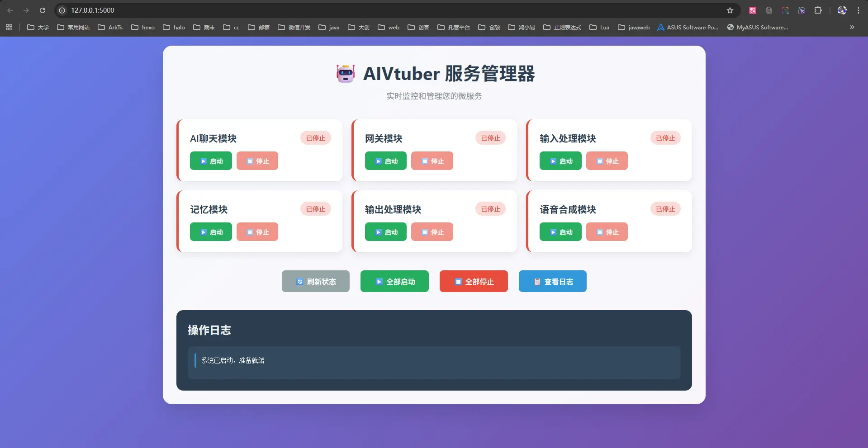The height and width of the screenshot is (448, 868).
Task: Open Chrome three-dot menu
Action: tap(859, 10)
